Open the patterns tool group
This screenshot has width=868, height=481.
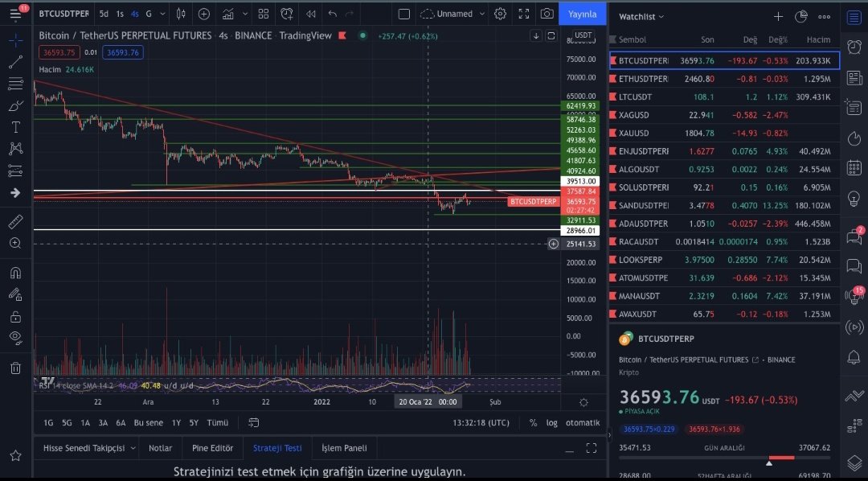[15, 149]
